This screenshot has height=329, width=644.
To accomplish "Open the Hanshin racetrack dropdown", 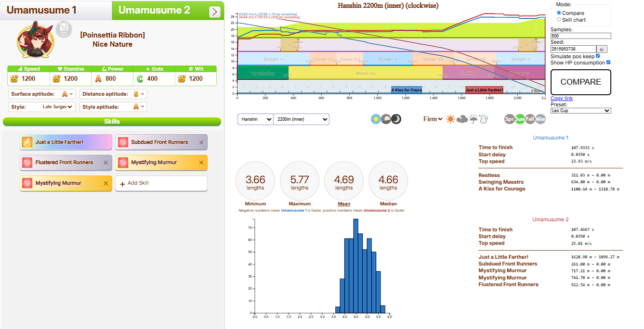I will 255,119.
